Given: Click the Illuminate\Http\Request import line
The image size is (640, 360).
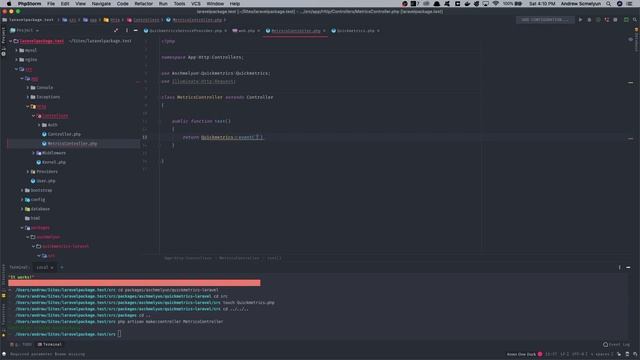Looking at the screenshot, I should (x=199, y=81).
